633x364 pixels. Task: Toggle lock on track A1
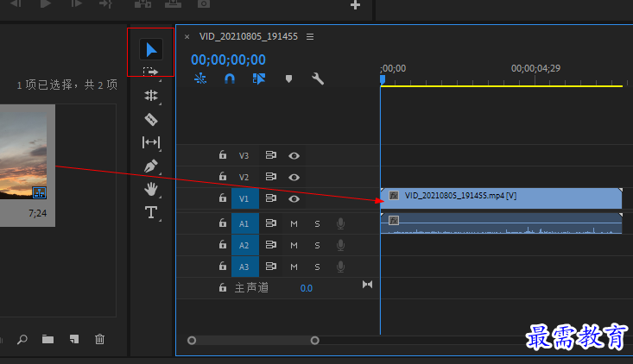(x=223, y=223)
